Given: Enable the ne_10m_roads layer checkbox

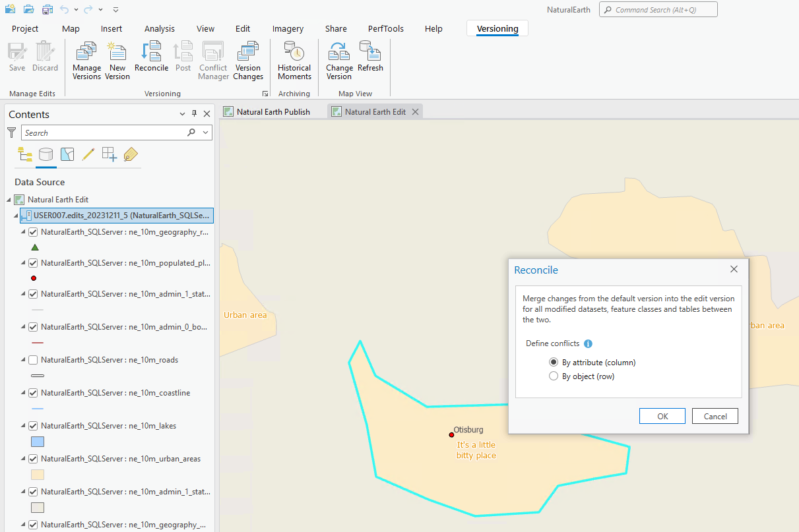Looking at the screenshot, I should [33, 360].
